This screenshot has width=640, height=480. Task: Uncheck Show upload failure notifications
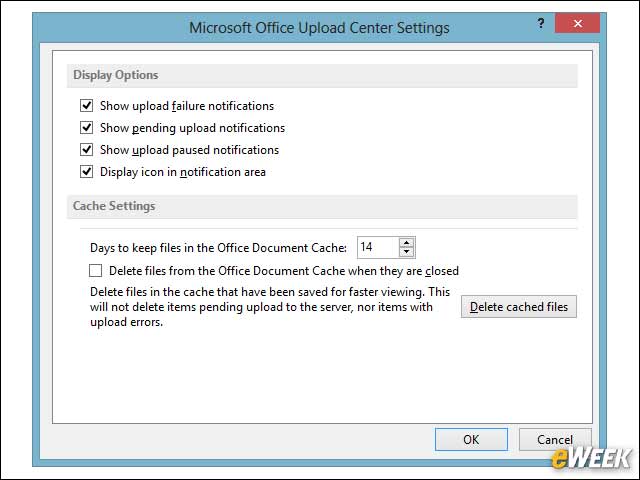[87, 106]
